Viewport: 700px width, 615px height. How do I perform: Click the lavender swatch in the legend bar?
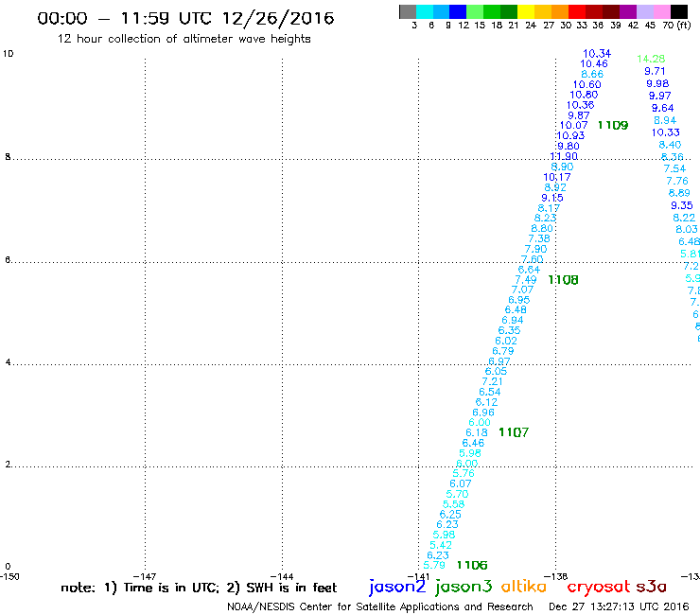tap(645, 11)
